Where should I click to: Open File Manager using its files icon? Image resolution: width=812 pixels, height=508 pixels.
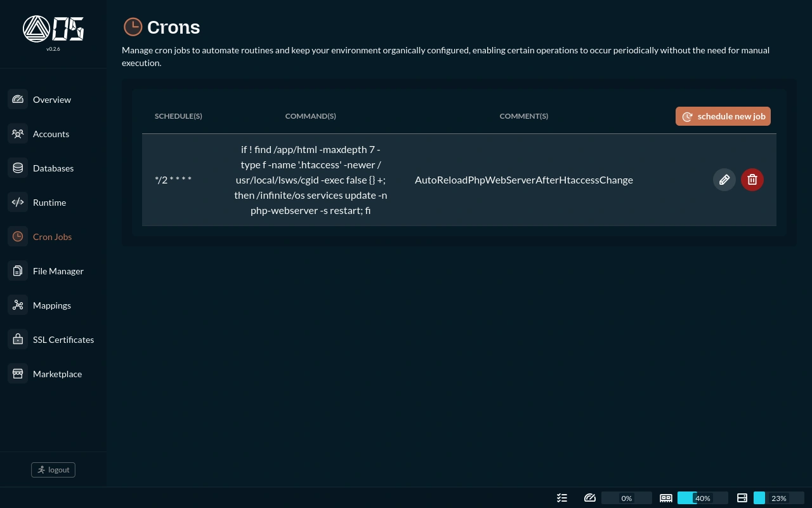point(18,271)
